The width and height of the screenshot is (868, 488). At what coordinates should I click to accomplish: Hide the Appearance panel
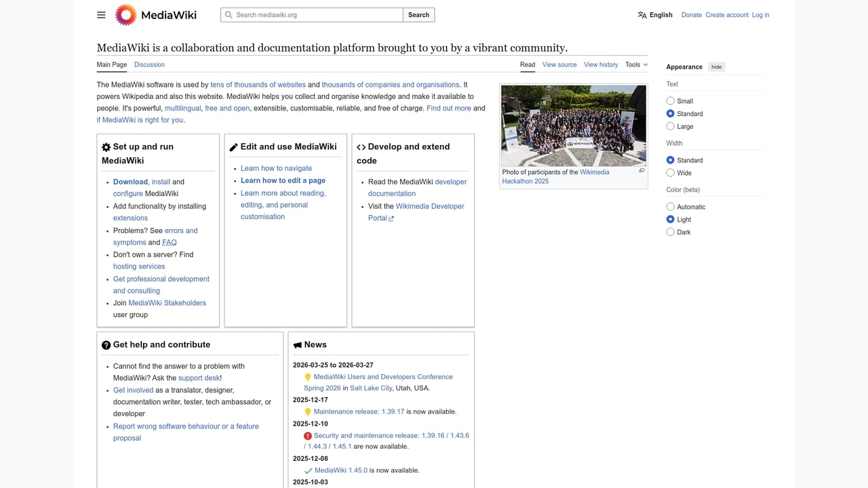coord(716,66)
